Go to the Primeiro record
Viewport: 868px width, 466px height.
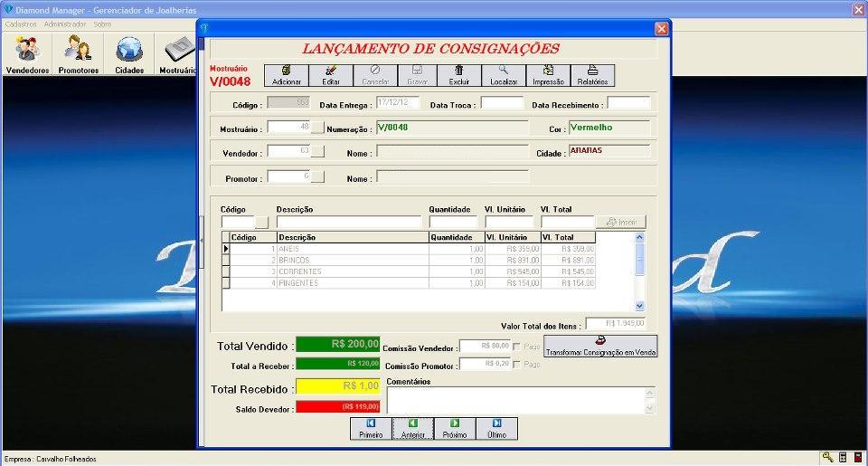[371, 428]
